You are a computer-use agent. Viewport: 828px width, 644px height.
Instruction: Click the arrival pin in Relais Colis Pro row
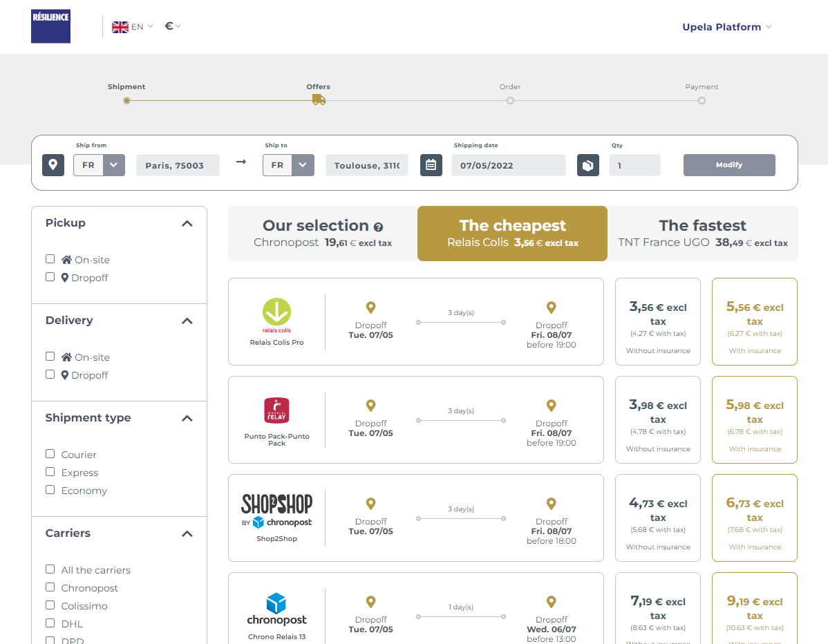pyautogui.click(x=552, y=307)
